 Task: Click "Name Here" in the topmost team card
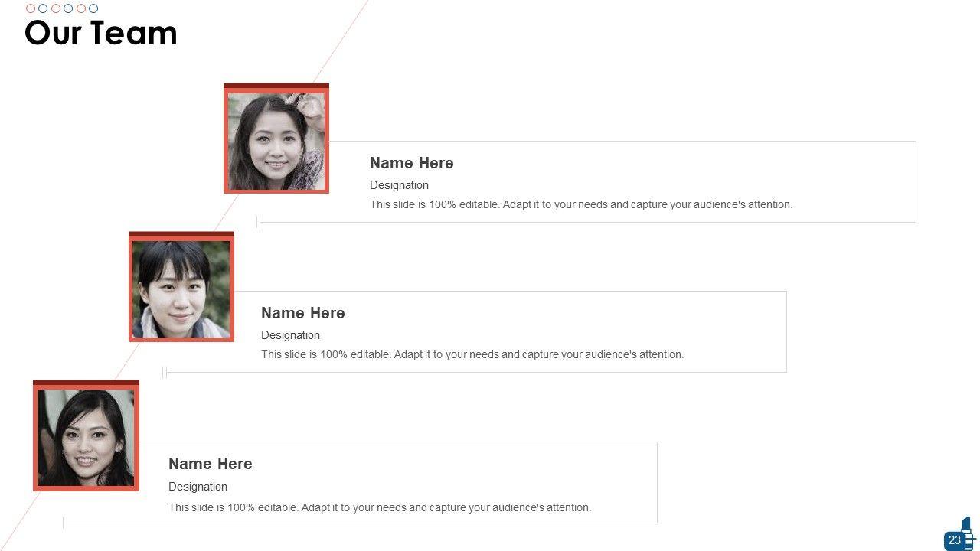click(412, 163)
